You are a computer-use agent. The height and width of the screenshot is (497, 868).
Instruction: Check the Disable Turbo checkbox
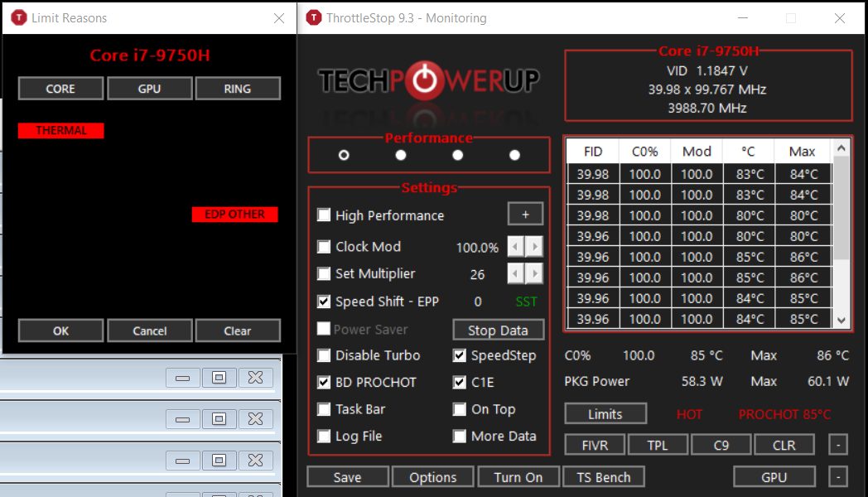click(324, 355)
